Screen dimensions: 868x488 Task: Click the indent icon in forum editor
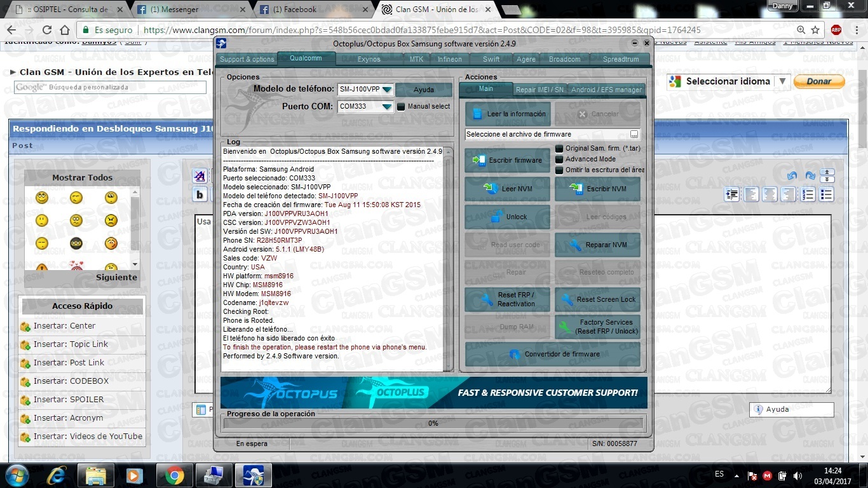(732, 194)
